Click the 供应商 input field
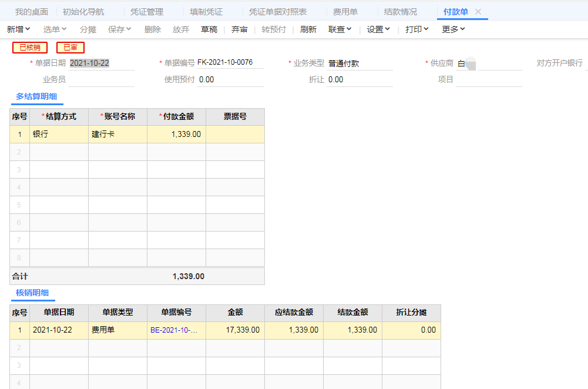Viewport: 588px width, 389px height. pyautogui.click(x=489, y=63)
